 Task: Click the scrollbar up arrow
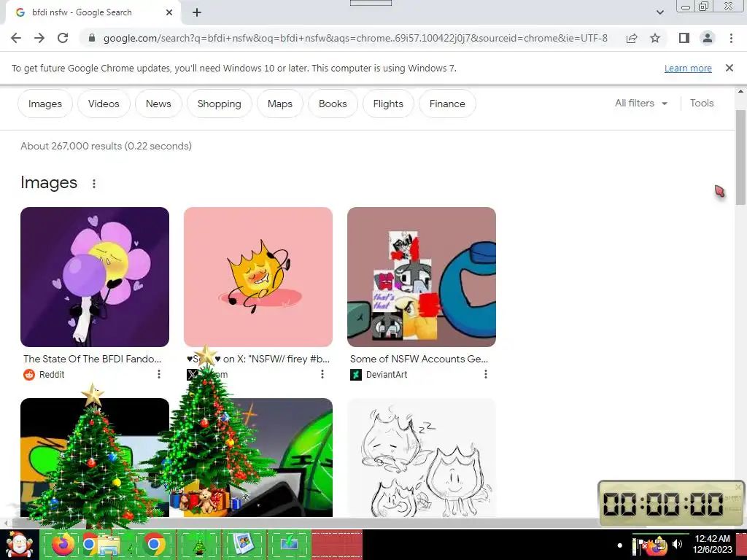click(x=741, y=91)
